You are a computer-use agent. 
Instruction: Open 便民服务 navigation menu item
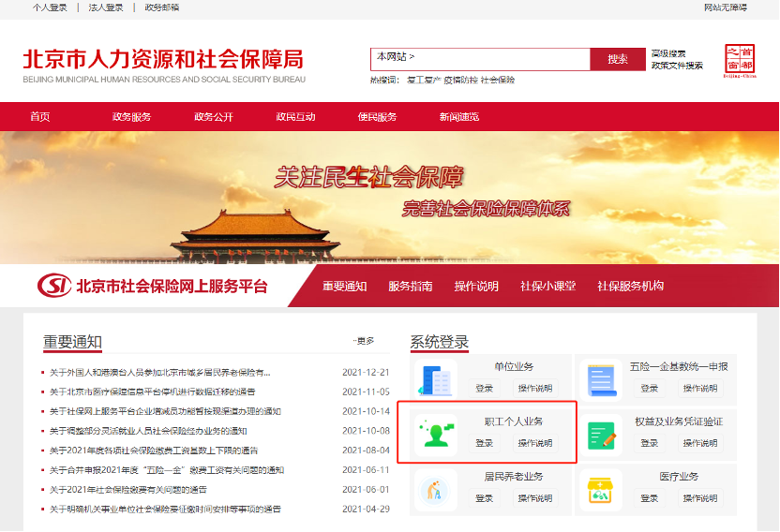point(377,117)
